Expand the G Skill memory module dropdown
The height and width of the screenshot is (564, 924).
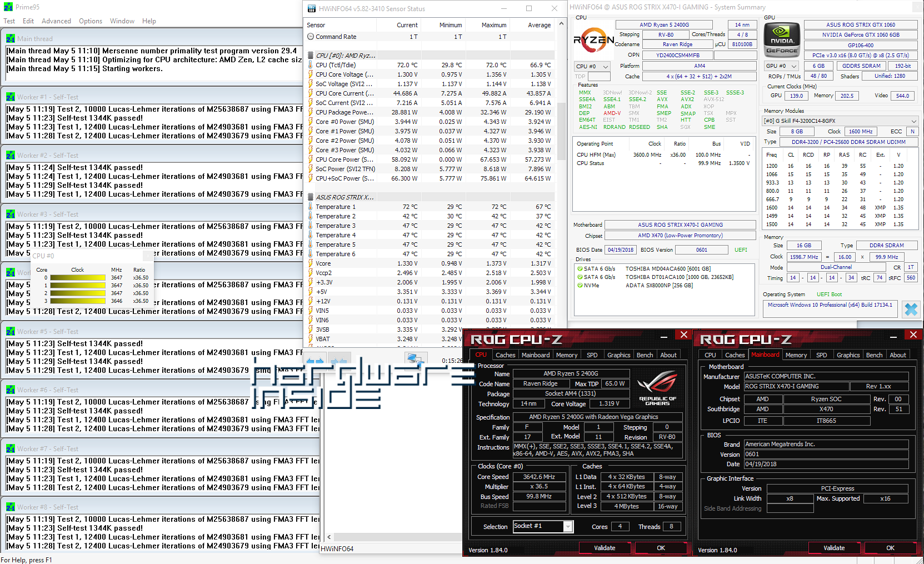click(840, 121)
